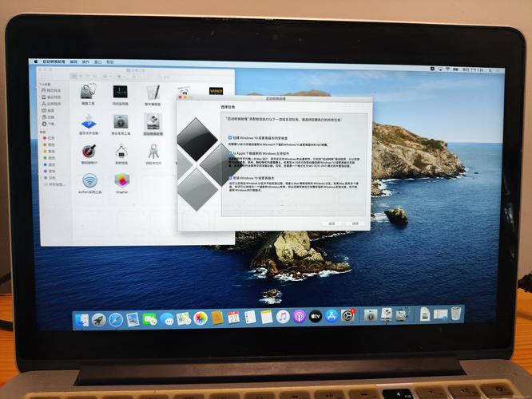Open AirPort Utility app icon
The height and width of the screenshot is (399, 532).
coord(89,180)
